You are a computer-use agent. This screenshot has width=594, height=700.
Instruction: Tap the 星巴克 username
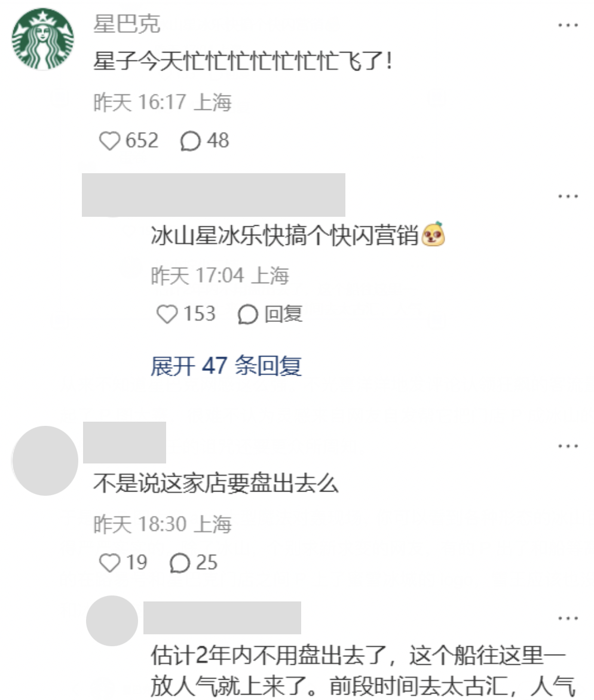tap(127, 24)
